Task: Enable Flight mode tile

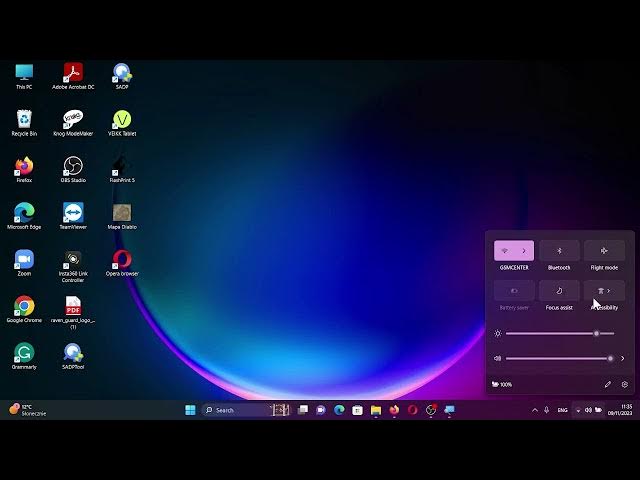Action: 604,251
